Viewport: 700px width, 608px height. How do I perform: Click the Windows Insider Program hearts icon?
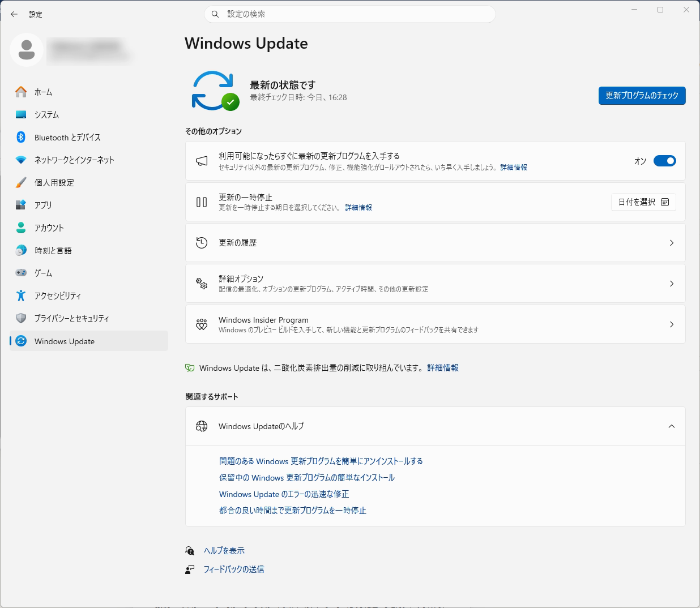(x=202, y=324)
